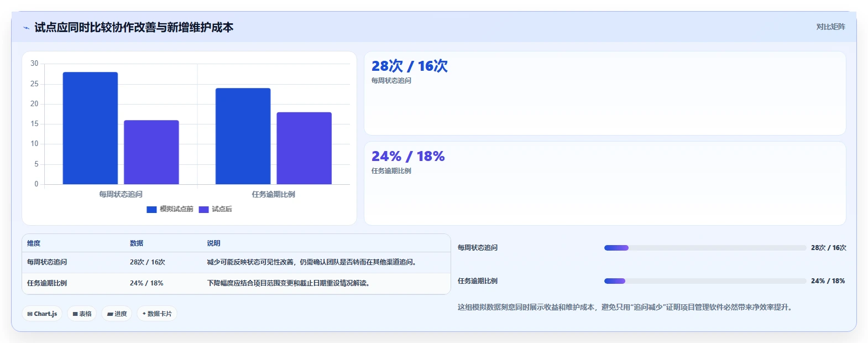This screenshot has width=868, height=343.
Task: Click the 24% / 18% value after the progress bar
Action: pyautogui.click(x=828, y=281)
